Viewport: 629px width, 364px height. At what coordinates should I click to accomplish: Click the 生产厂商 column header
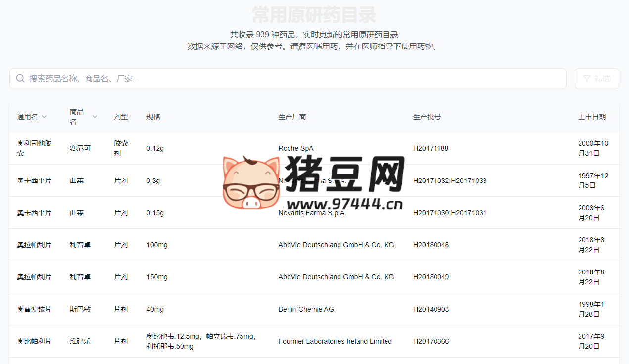pyautogui.click(x=292, y=117)
